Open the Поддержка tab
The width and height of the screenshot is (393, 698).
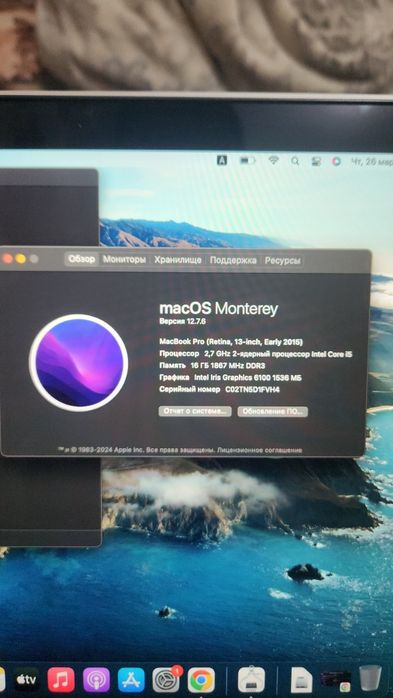tap(233, 260)
